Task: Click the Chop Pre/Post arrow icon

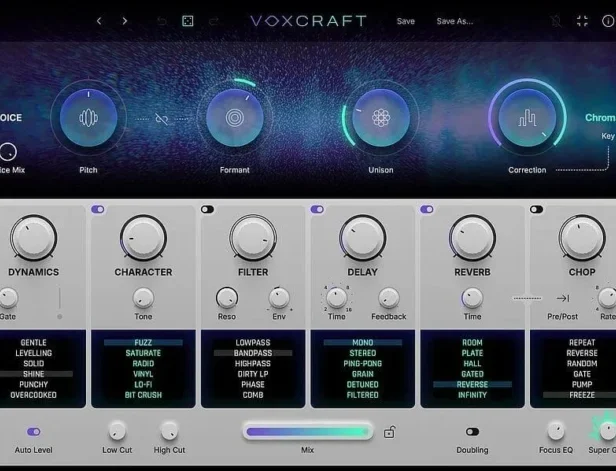Action: click(x=563, y=299)
